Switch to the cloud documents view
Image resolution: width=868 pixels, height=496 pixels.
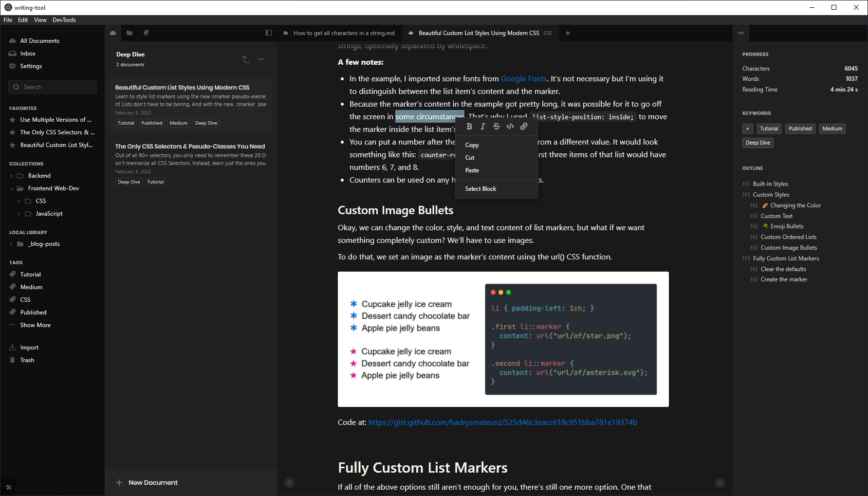(x=113, y=33)
